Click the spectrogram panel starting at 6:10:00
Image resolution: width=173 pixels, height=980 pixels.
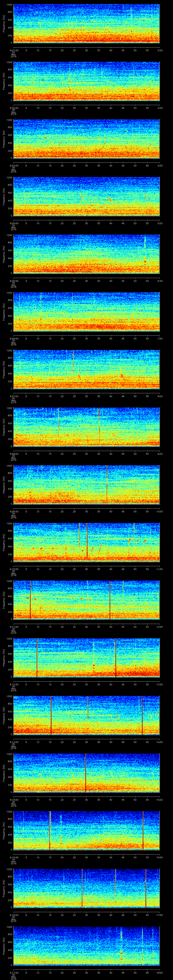tap(87, 543)
